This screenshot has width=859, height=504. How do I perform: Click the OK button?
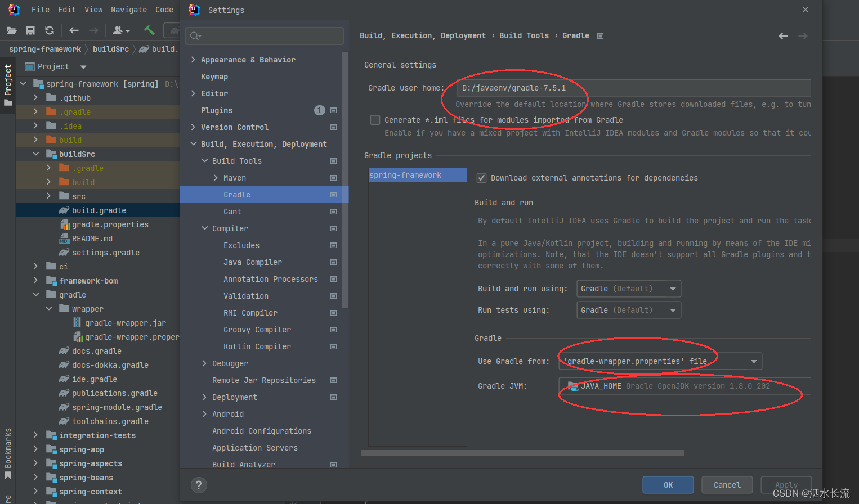(x=668, y=485)
